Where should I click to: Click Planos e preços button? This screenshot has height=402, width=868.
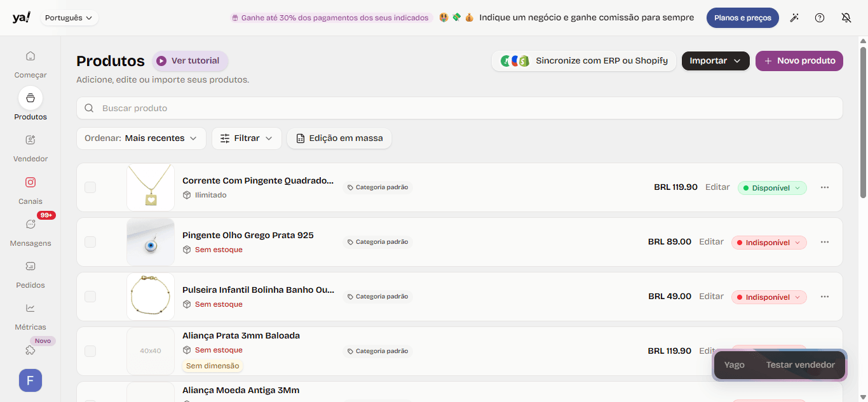(x=743, y=18)
